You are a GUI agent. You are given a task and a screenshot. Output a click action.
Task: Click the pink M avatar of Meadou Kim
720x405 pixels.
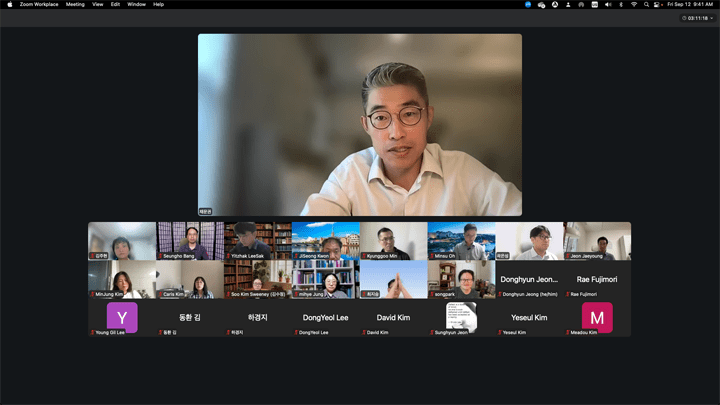[597, 317]
